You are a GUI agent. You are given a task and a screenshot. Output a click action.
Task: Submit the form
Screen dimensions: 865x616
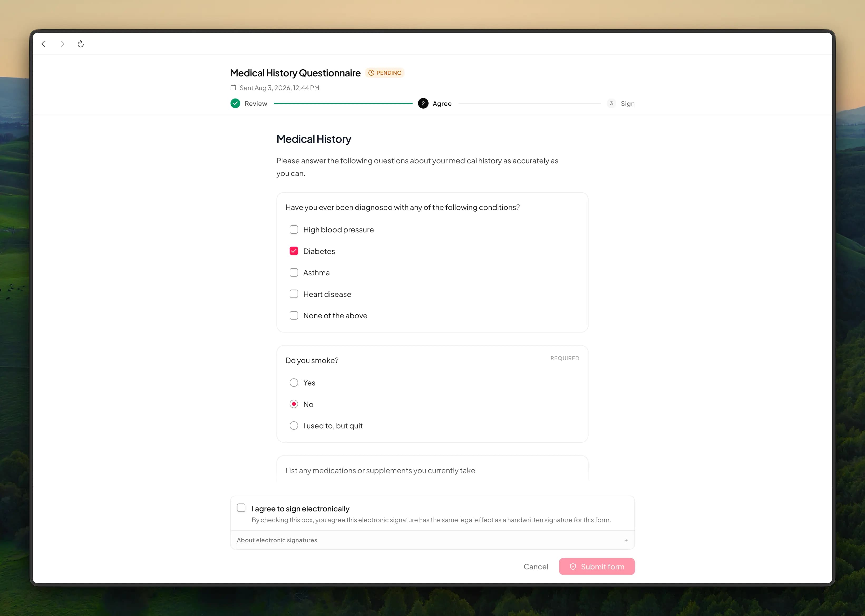point(596,566)
